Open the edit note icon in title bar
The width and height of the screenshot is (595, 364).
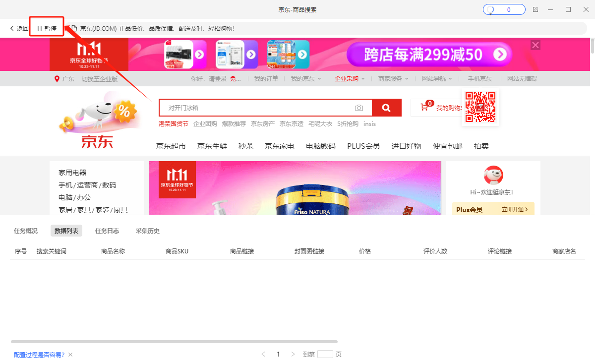coord(535,9)
